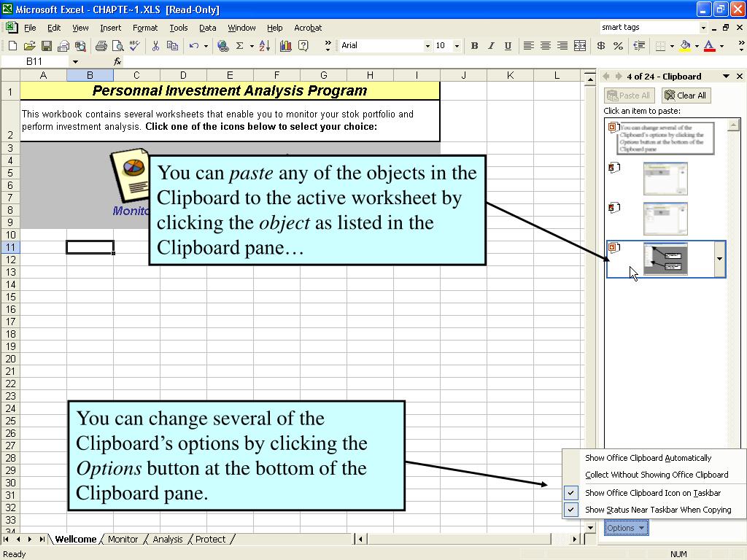Decrease indent of cell contents
This screenshot has width=747, height=560.
click(639, 46)
